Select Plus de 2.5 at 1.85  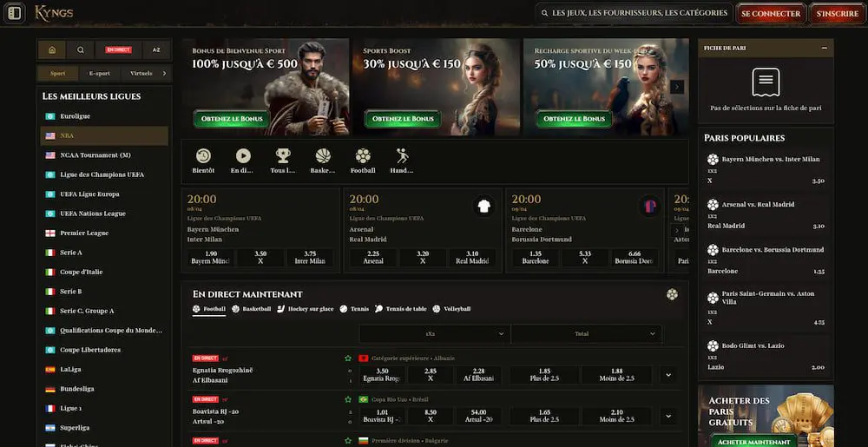pyautogui.click(x=544, y=375)
